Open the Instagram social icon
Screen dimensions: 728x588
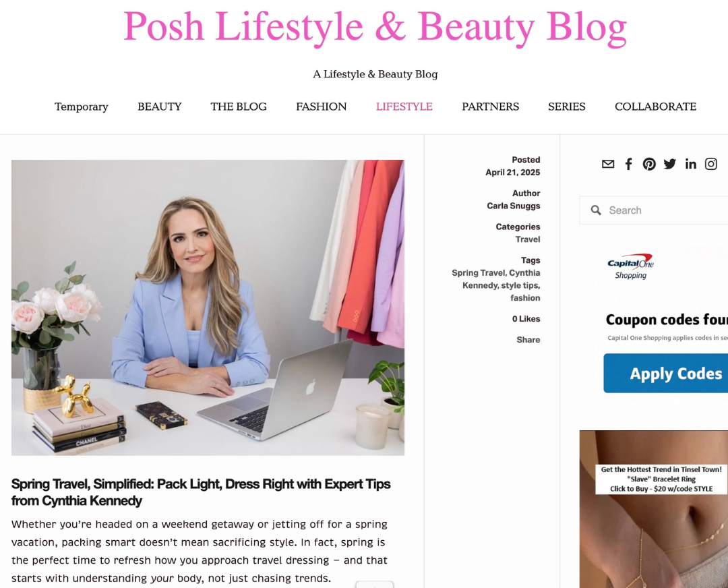tap(711, 164)
